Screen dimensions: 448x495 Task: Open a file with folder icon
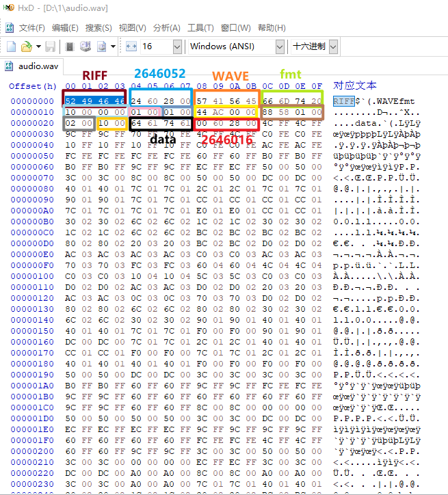tap(27, 46)
